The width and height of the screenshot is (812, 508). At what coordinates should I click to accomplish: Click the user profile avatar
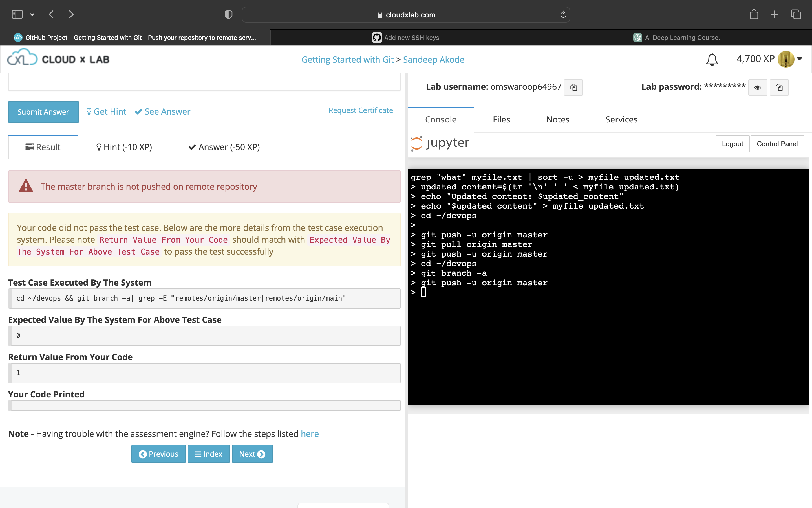coord(785,59)
